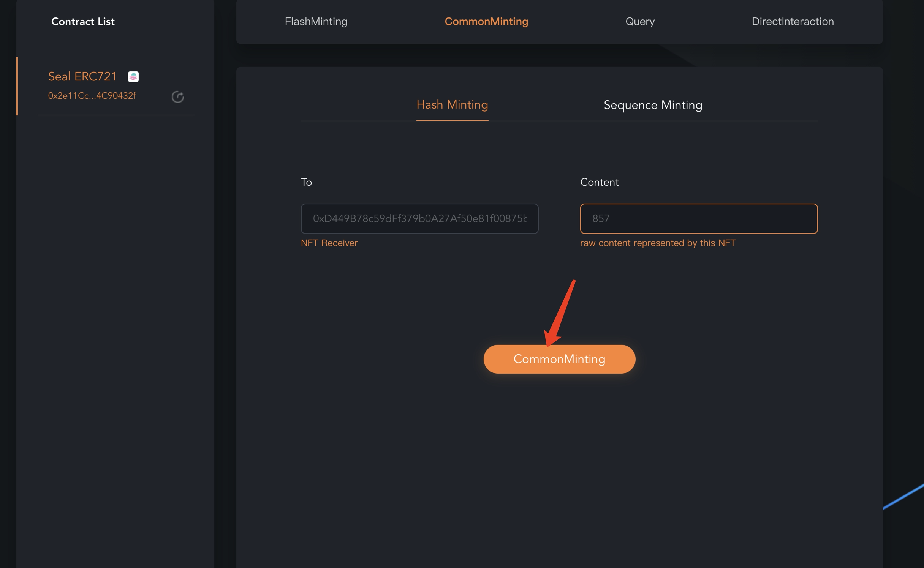924x568 pixels.
Task: Select the Hash Minting sub-tab
Action: 452,105
